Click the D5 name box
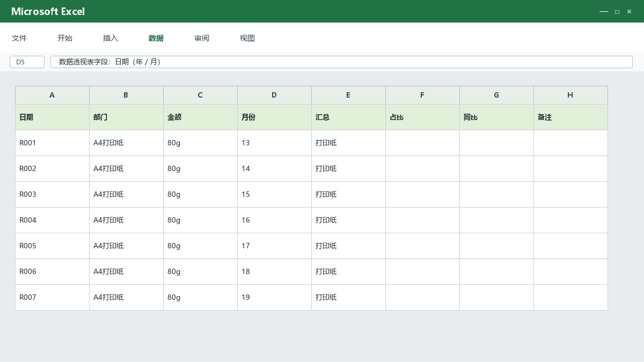 tap(27, 62)
